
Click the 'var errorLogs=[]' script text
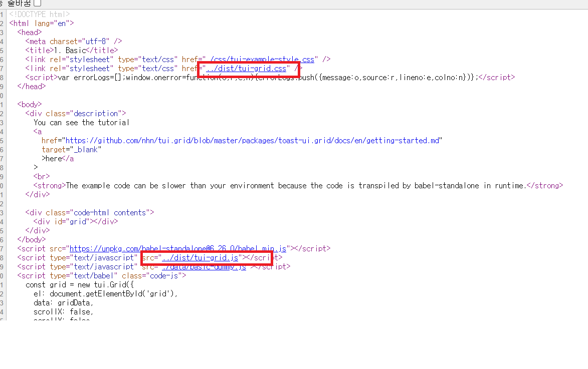[91, 77]
